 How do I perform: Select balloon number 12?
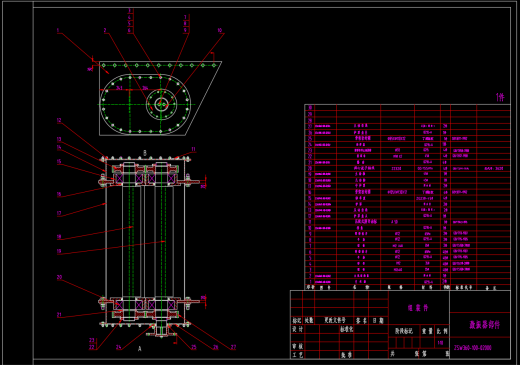(x=59, y=120)
